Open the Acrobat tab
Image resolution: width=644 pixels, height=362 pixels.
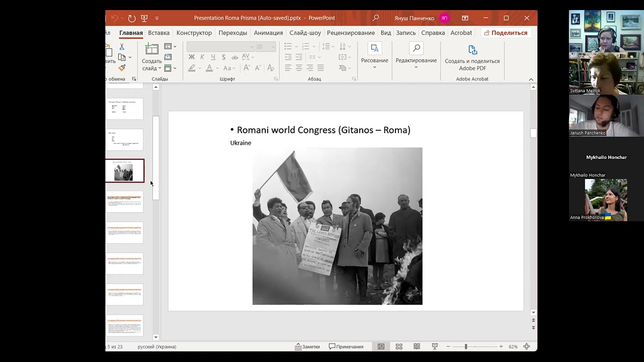click(x=461, y=33)
